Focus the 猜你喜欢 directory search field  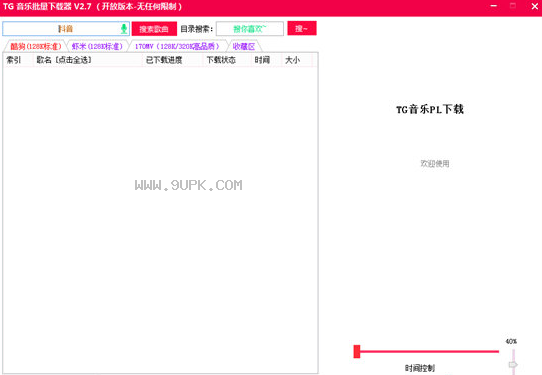tap(250, 29)
